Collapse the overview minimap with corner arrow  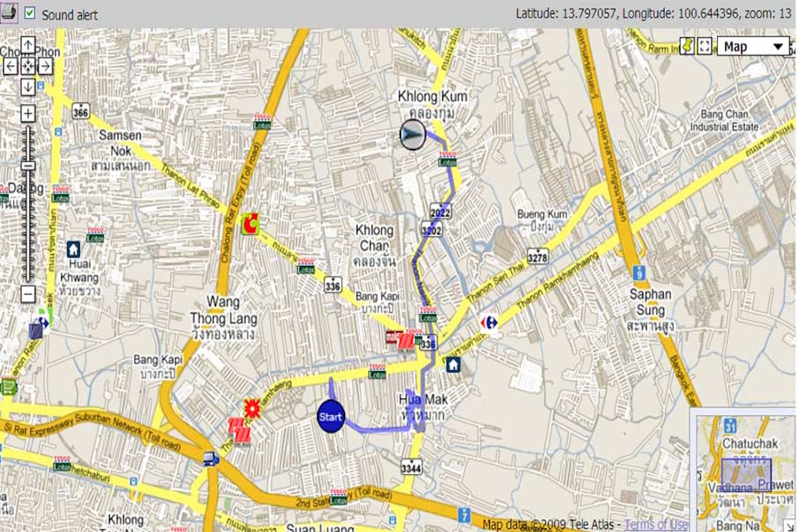(789, 525)
